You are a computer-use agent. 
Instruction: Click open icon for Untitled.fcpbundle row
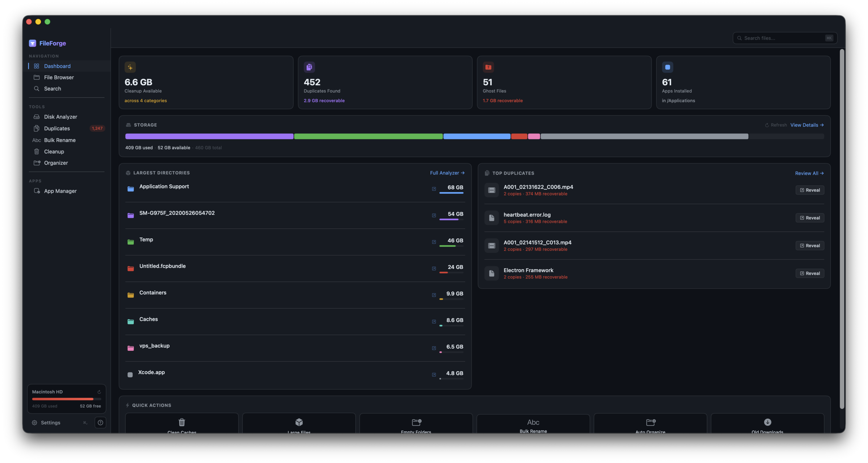pos(434,269)
